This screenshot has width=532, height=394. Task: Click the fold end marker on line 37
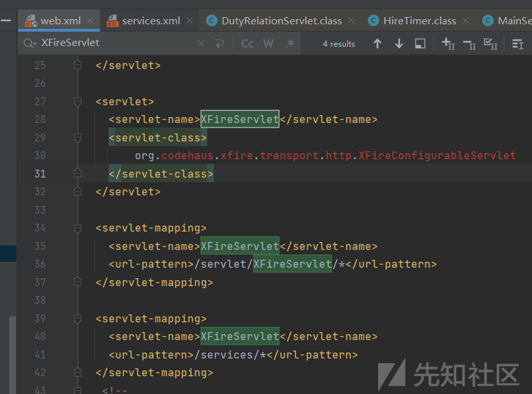tap(78, 282)
